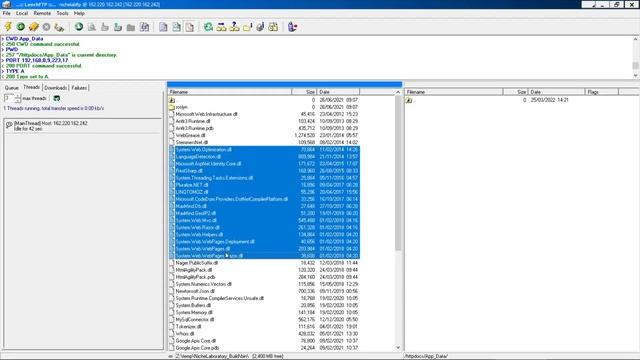The width and height of the screenshot is (640, 360).
Task: Click the log pane scrollbar down arrow
Action: pyautogui.click(x=636, y=76)
